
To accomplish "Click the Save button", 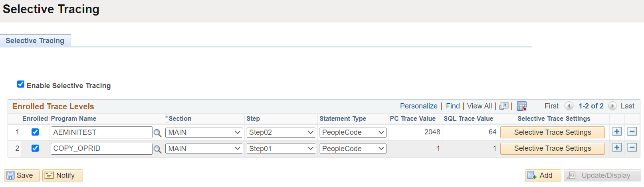I will tap(22, 175).
